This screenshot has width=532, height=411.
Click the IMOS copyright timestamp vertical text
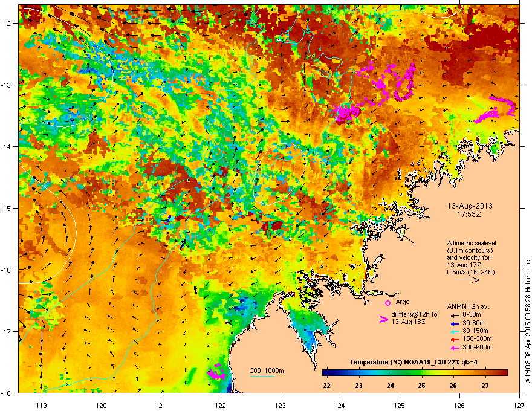tap(528, 322)
